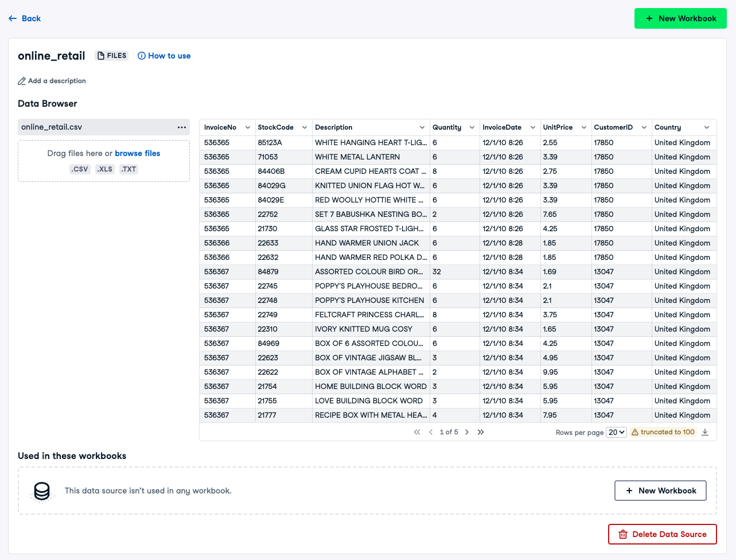Open the online_retail.csv three-dot options menu

(x=182, y=127)
